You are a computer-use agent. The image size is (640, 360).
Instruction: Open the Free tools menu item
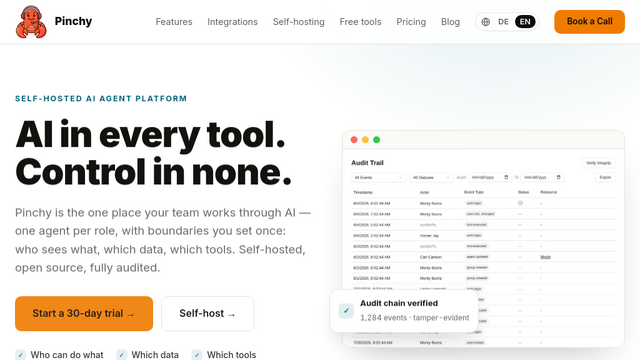click(360, 22)
